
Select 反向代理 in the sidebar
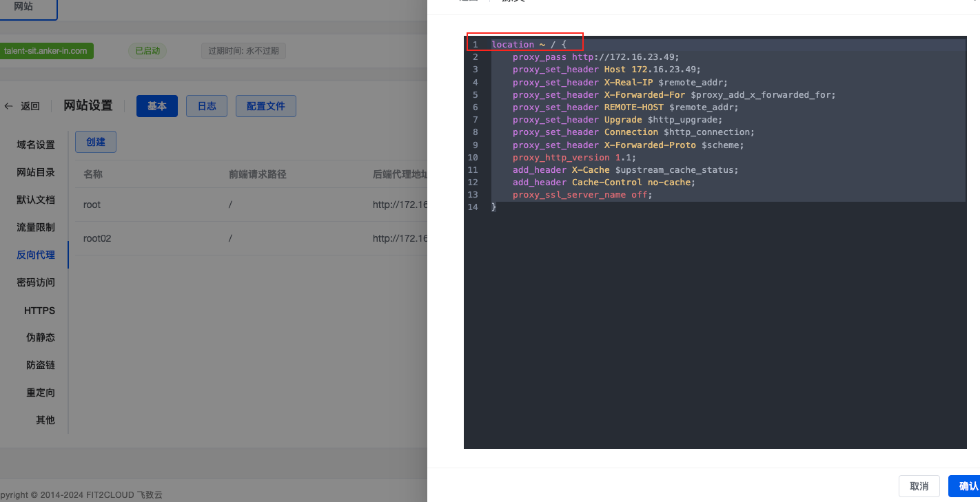(36, 255)
